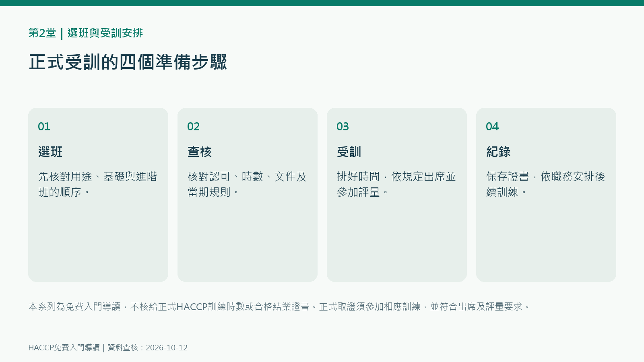Click step number 02
644x362 pixels.
click(x=193, y=127)
